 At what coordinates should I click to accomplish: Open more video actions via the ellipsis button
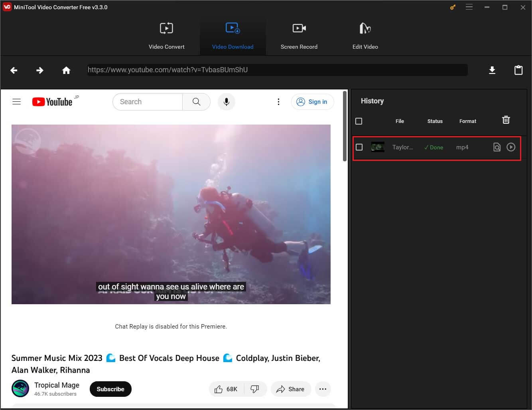tap(323, 389)
